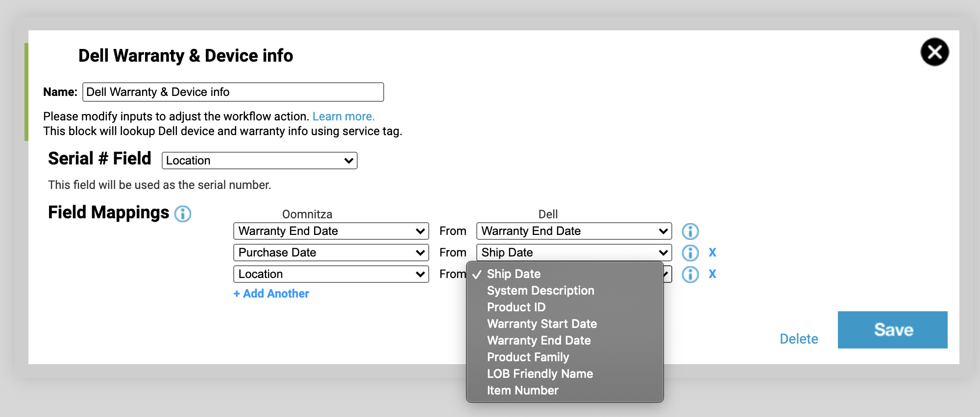This screenshot has height=417, width=980.
Task: Click into the Name text field
Action: [x=233, y=92]
